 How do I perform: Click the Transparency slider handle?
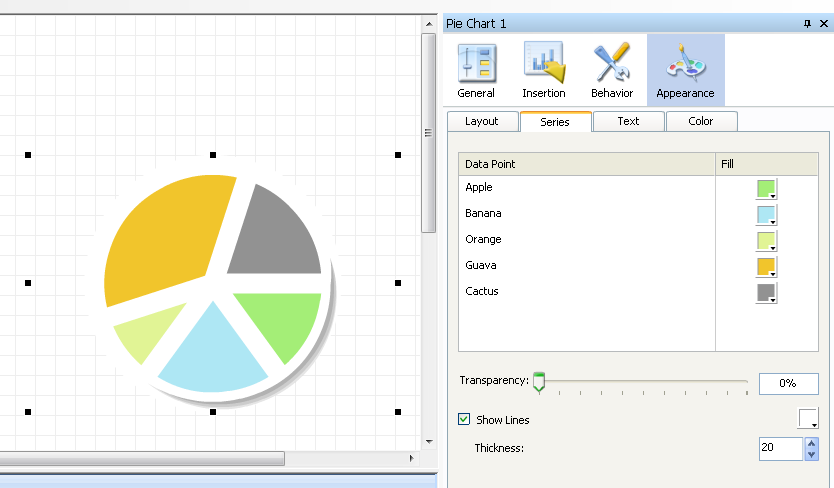[x=539, y=381]
